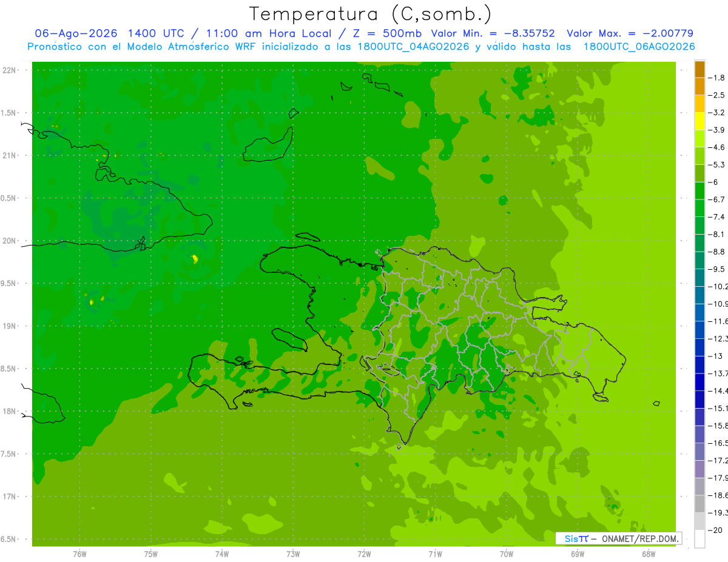Click the "20N" latitude axis label
Image resolution: width=728 pixels, height=562 pixels.
[x=10, y=241]
